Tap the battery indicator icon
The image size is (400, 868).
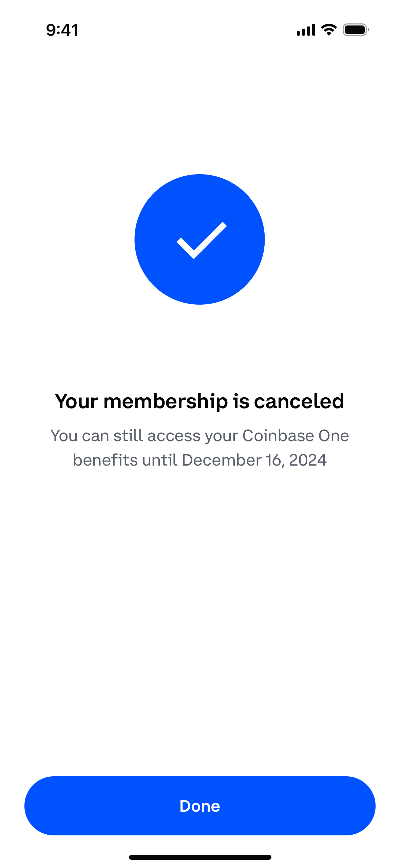(x=356, y=30)
